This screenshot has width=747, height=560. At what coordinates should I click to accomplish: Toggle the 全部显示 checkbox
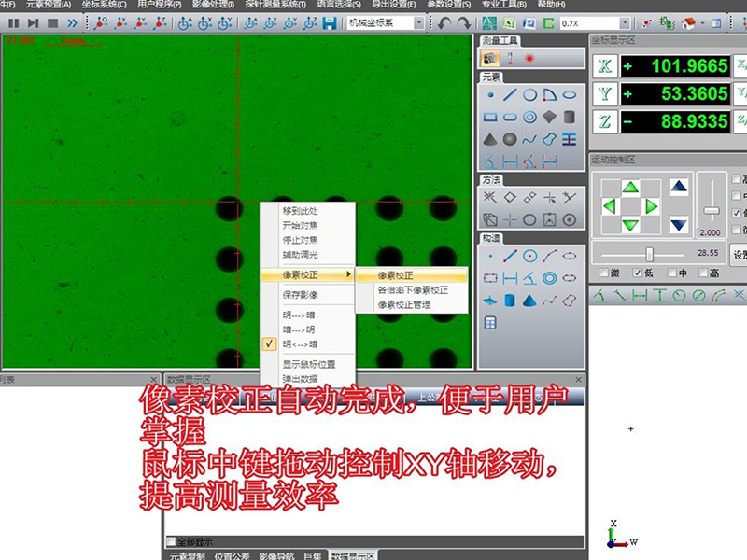pos(172,541)
